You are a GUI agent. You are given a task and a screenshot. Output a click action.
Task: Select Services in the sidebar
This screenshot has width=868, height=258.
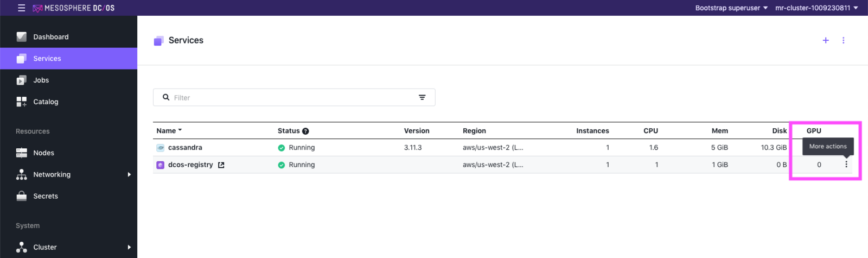coord(68,59)
